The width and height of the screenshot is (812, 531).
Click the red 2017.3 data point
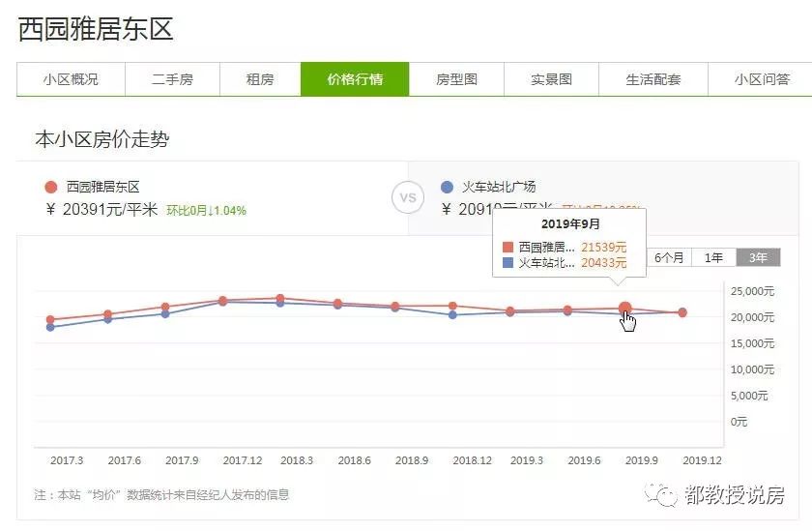pos(50,319)
